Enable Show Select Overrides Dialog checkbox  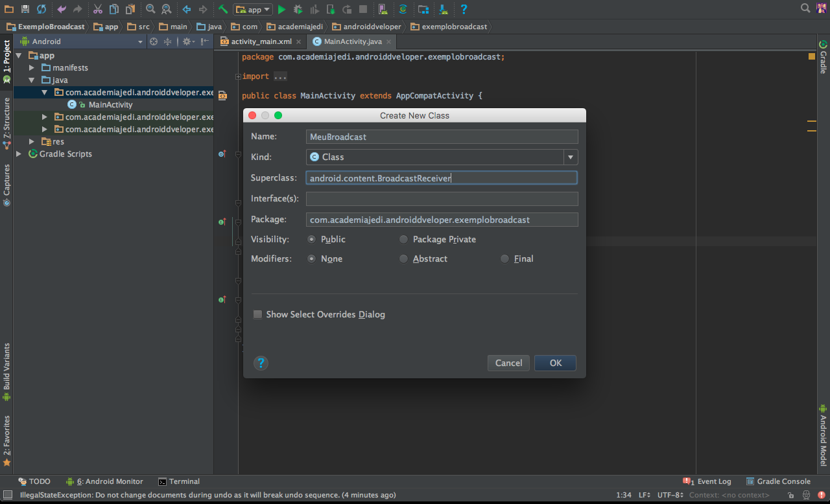(258, 314)
